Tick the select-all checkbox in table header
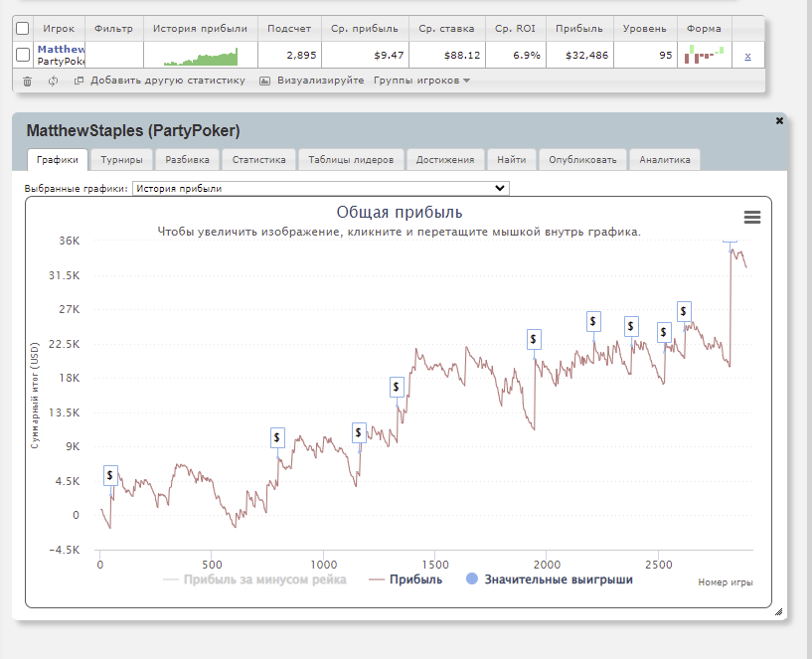The width and height of the screenshot is (812, 659). tap(23, 29)
